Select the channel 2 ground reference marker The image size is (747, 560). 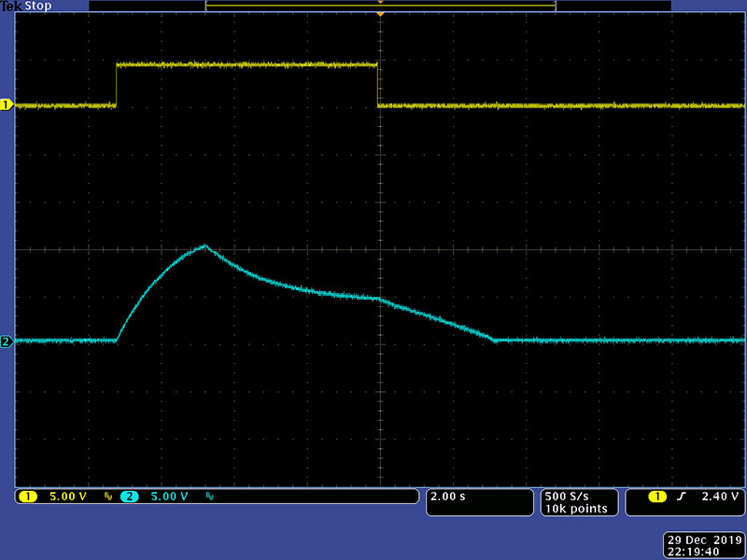[7, 342]
